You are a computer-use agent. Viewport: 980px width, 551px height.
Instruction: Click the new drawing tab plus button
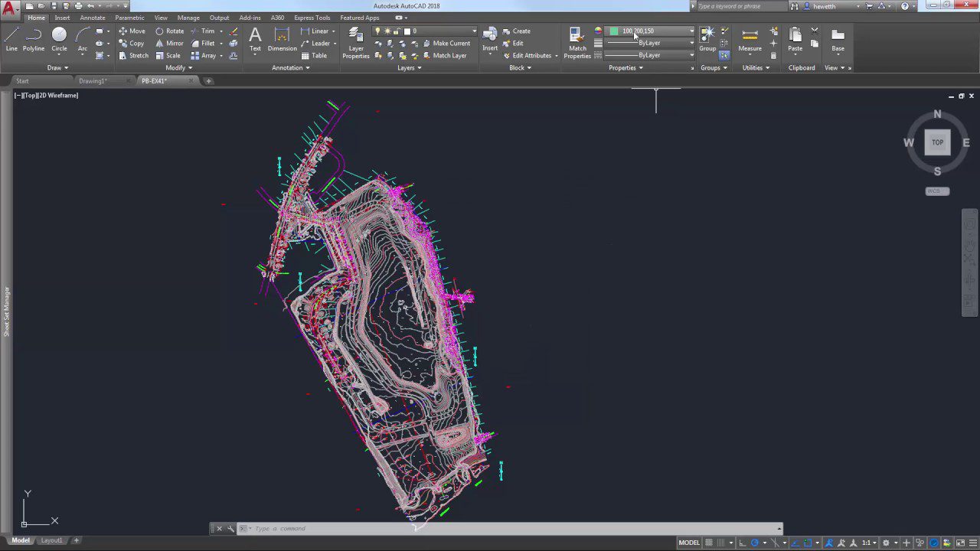click(209, 81)
